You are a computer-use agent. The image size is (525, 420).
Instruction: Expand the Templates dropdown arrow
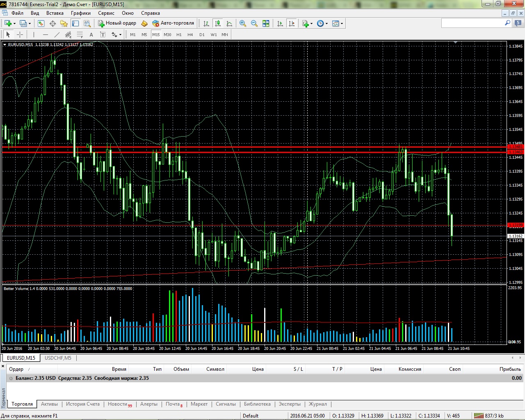coord(342,23)
